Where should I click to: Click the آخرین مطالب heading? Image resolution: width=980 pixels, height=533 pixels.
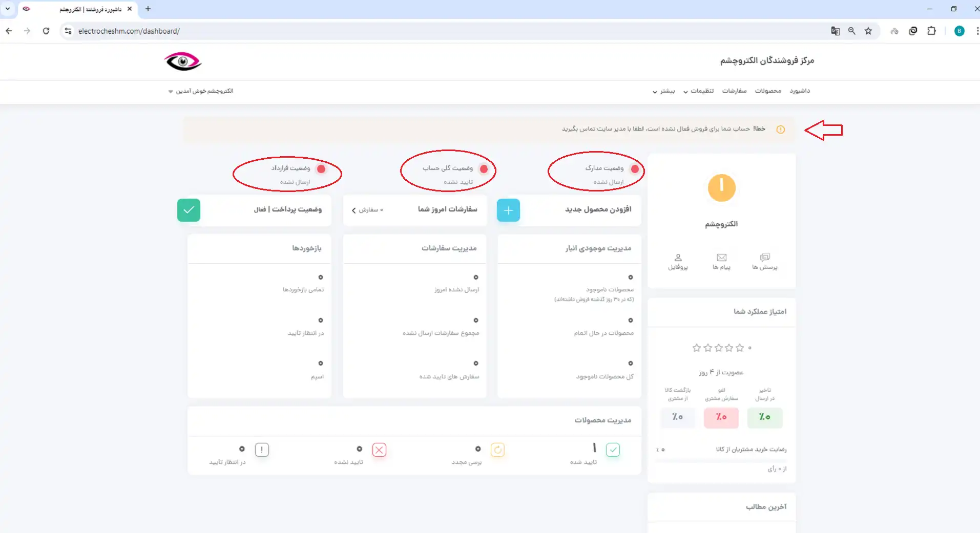[766, 507]
